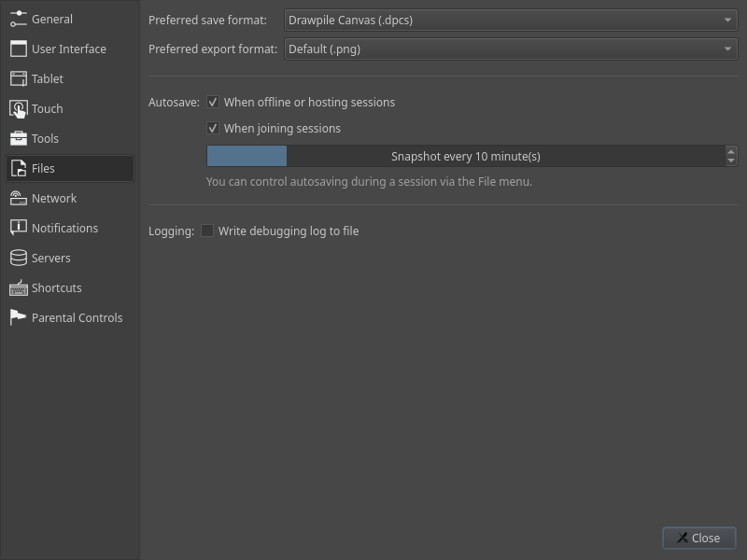Select the General settings icon
Viewport: 747px width, 560px height.
(x=18, y=19)
